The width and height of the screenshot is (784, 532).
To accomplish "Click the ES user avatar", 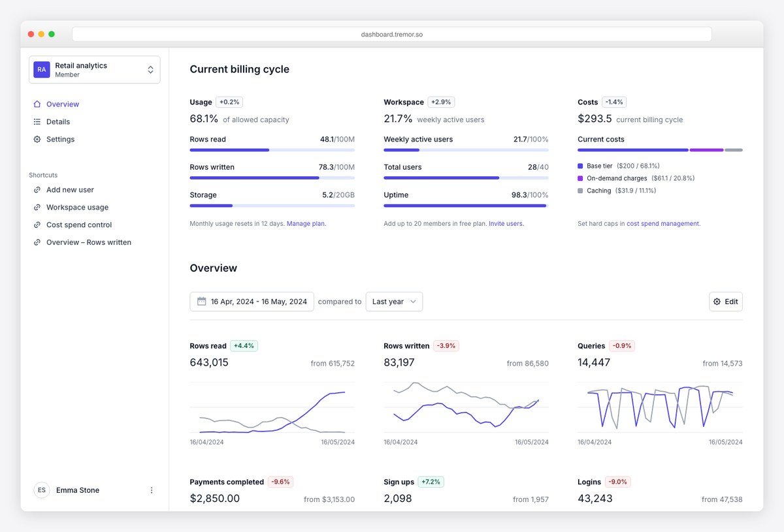I will point(42,490).
